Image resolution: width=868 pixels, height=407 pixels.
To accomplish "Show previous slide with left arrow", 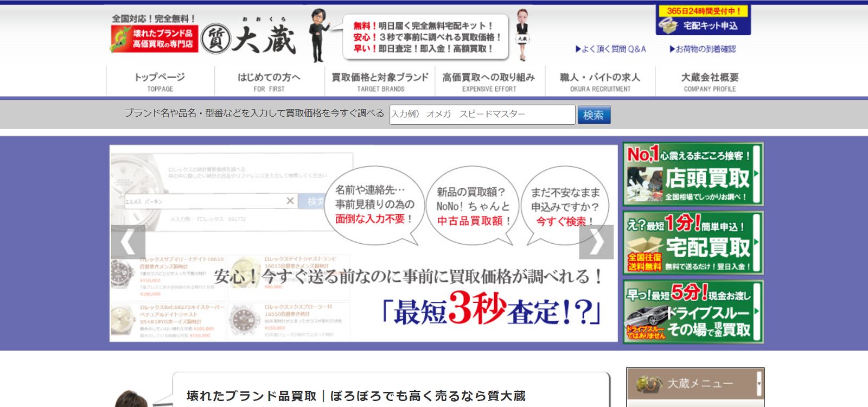I will (128, 242).
